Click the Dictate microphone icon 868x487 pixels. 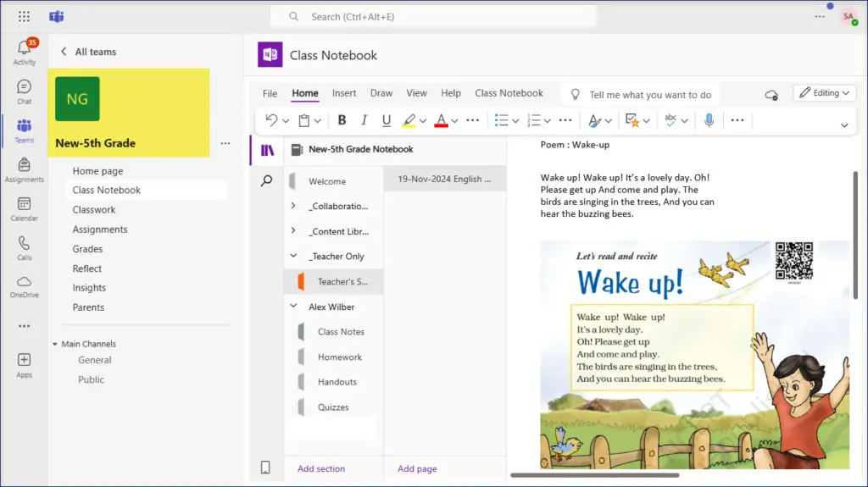click(x=709, y=120)
